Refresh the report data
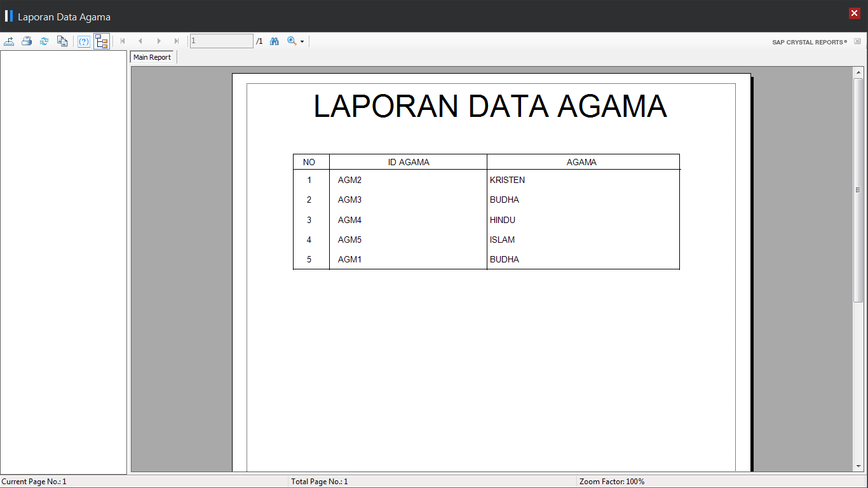 point(44,41)
